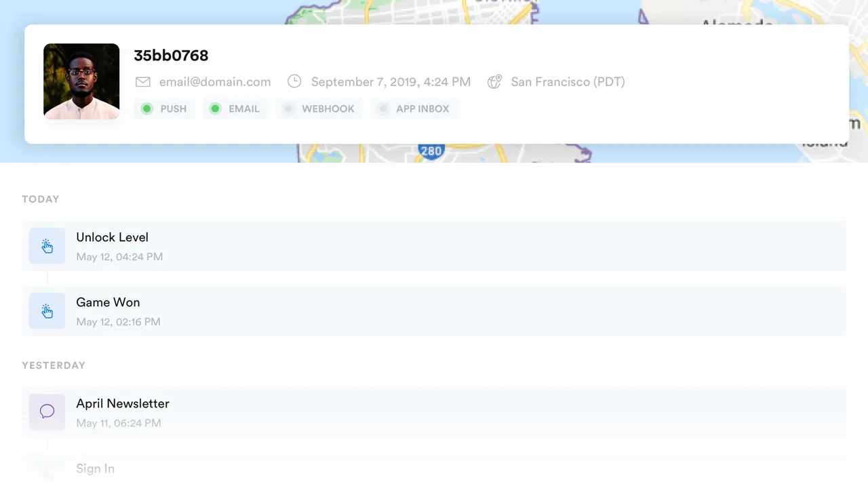The height and width of the screenshot is (488, 868).
Task: Click the user profile photo
Action: point(81,81)
